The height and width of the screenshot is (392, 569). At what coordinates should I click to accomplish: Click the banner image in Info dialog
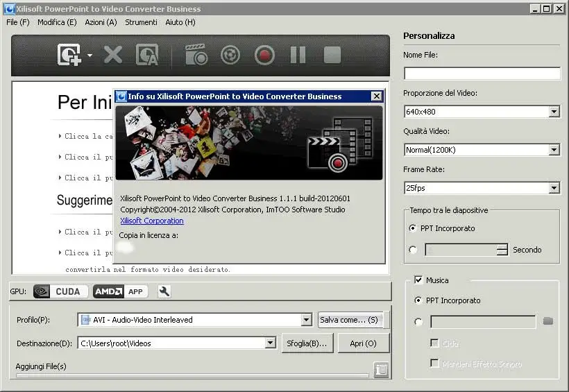249,143
